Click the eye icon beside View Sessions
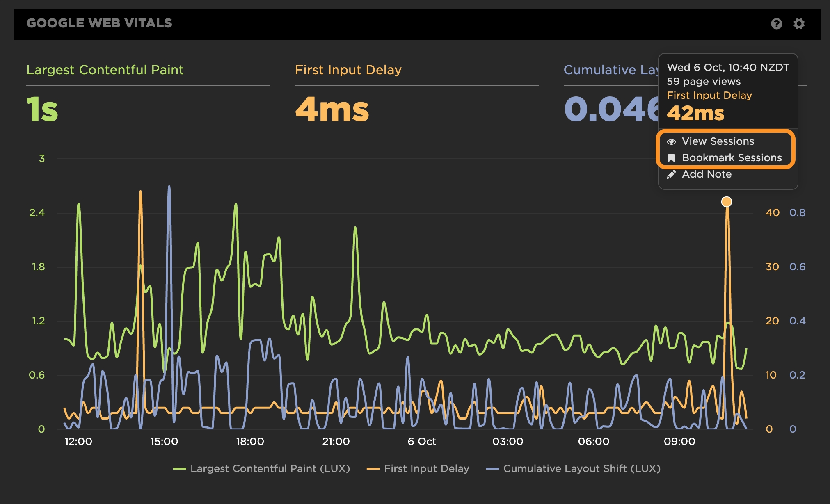Viewport: 830px width, 504px height. click(671, 141)
